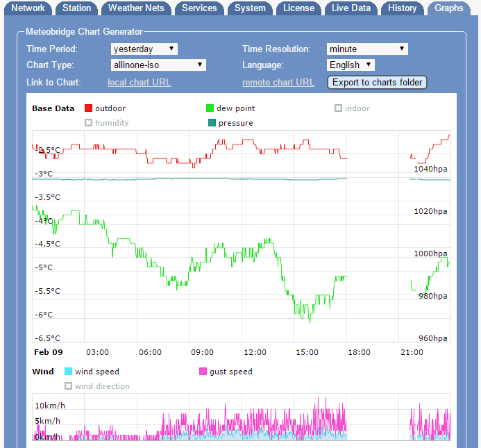
Task: Open the Time Period dropdown
Action: tap(144, 49)
